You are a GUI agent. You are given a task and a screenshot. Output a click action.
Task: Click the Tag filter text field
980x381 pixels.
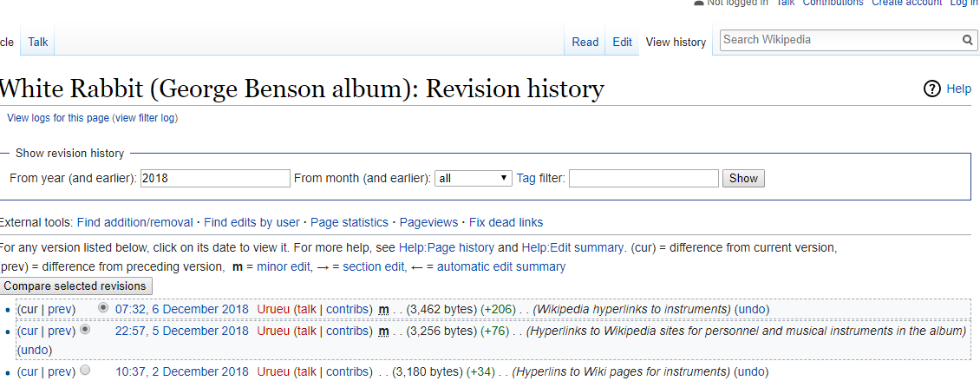[x=644, y=178]
